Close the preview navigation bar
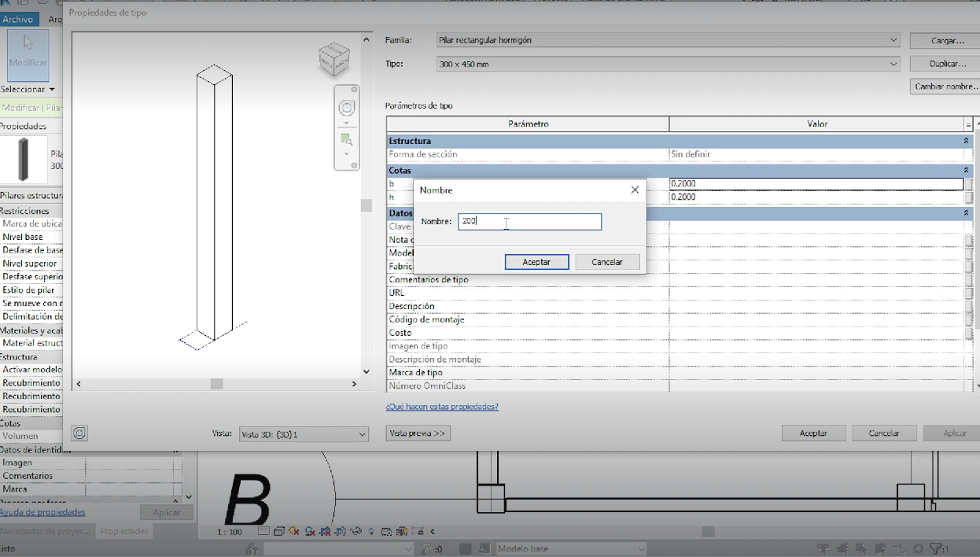Viewport: 980px width, 557px height. pyautogui.click(x=354, y=90)
